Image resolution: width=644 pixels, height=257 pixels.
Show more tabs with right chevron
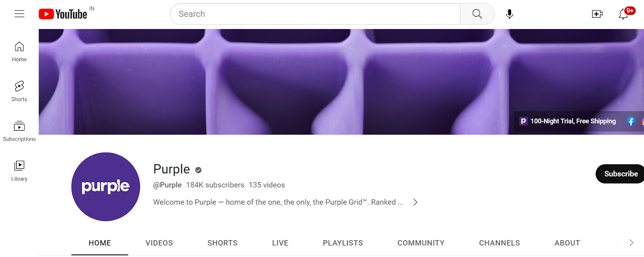(631, 242)
